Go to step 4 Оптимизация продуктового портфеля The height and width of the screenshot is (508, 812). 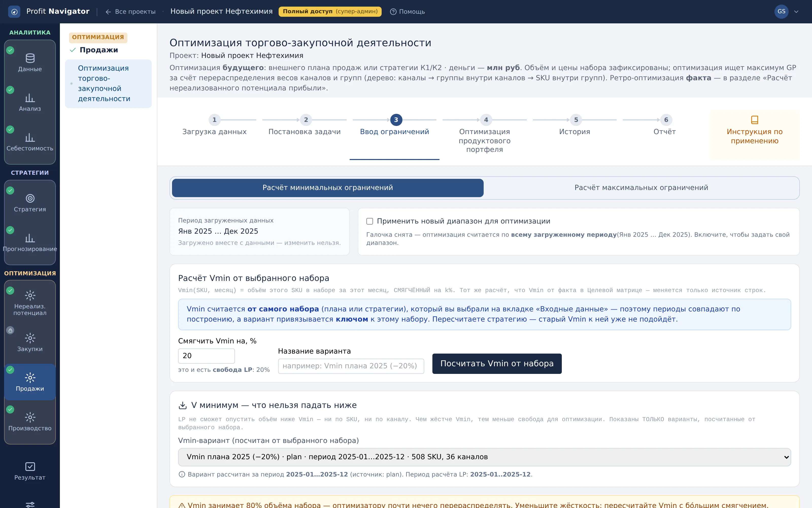[x=484, y=134]
